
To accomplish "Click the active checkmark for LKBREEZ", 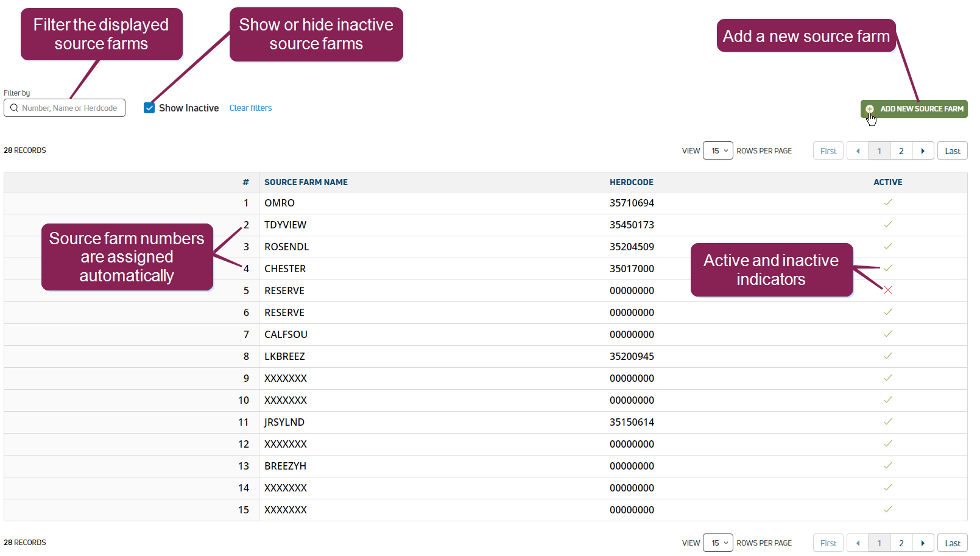I will [x=887, y=356].
